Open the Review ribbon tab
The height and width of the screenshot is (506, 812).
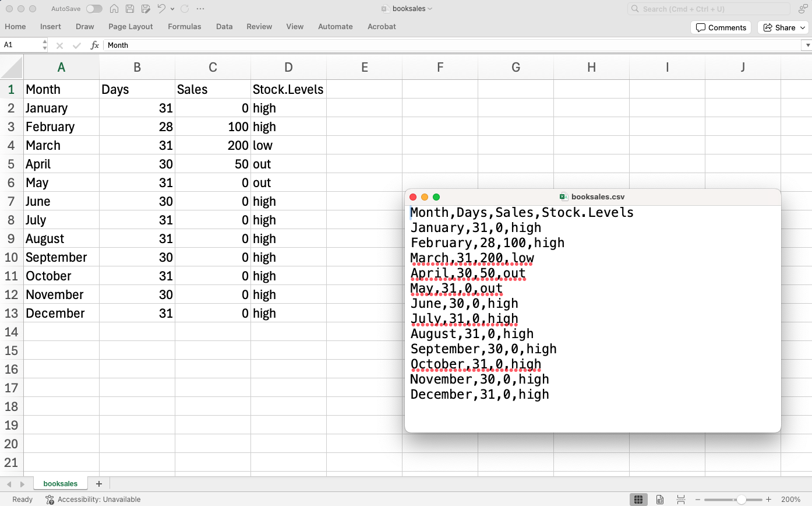(x=259, y=26)
